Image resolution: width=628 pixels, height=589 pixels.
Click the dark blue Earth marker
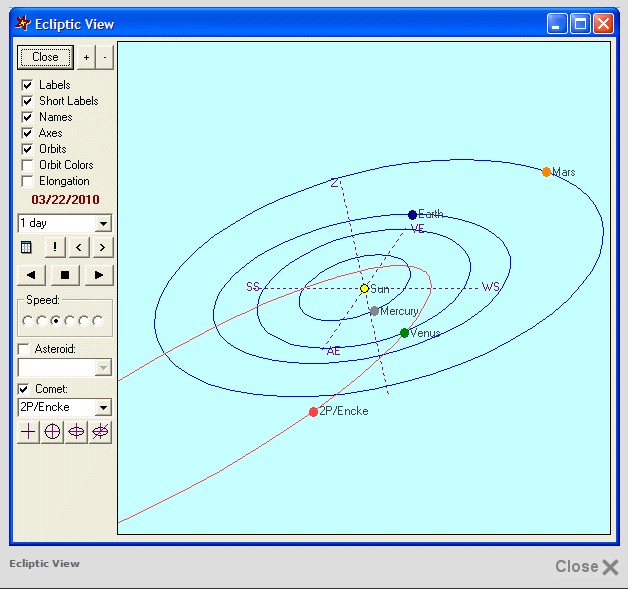tap(412, 215)
